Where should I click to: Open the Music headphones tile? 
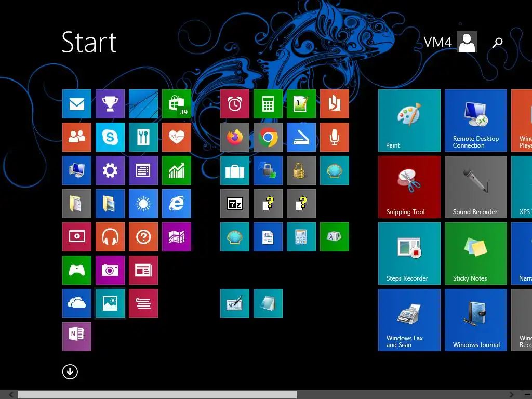110,237
